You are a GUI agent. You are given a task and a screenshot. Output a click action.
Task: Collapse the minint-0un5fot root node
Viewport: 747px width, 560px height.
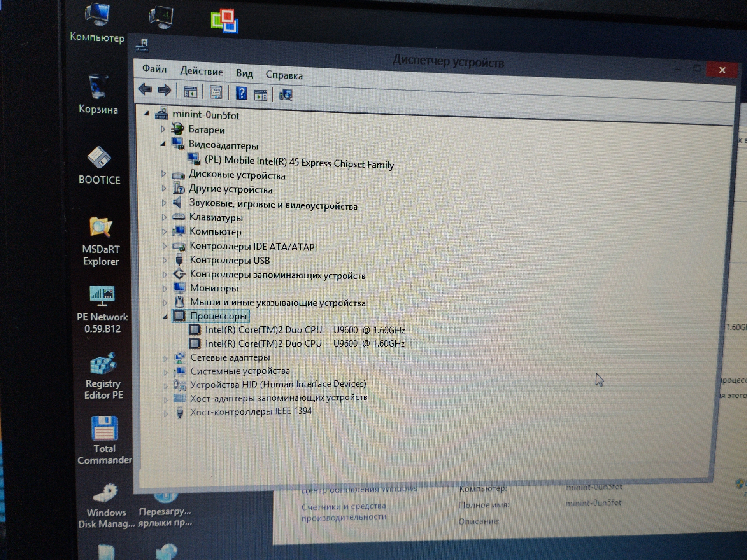point(147,114)
